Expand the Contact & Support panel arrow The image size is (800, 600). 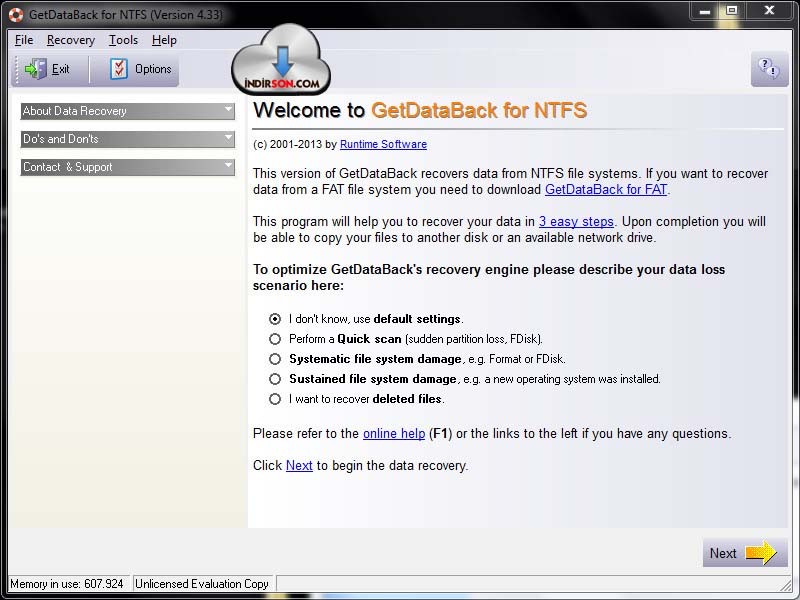[x=228, y=166]
